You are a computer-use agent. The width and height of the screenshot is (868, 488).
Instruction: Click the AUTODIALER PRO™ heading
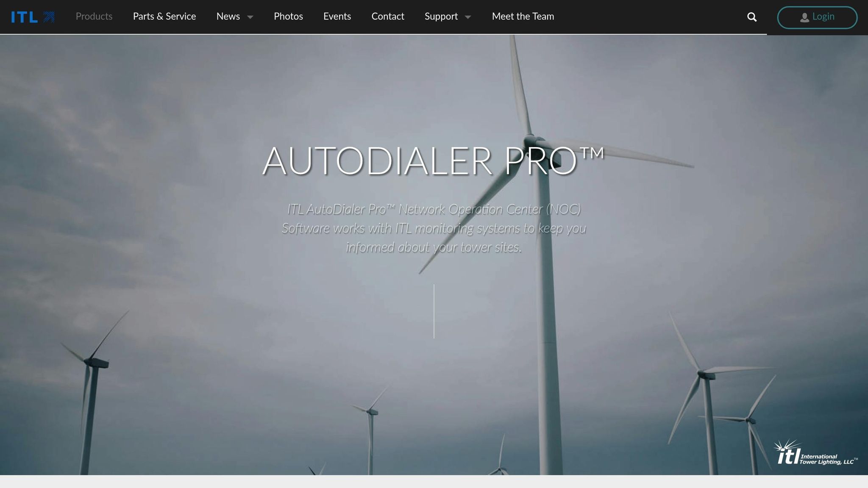[x=433, y=161]
